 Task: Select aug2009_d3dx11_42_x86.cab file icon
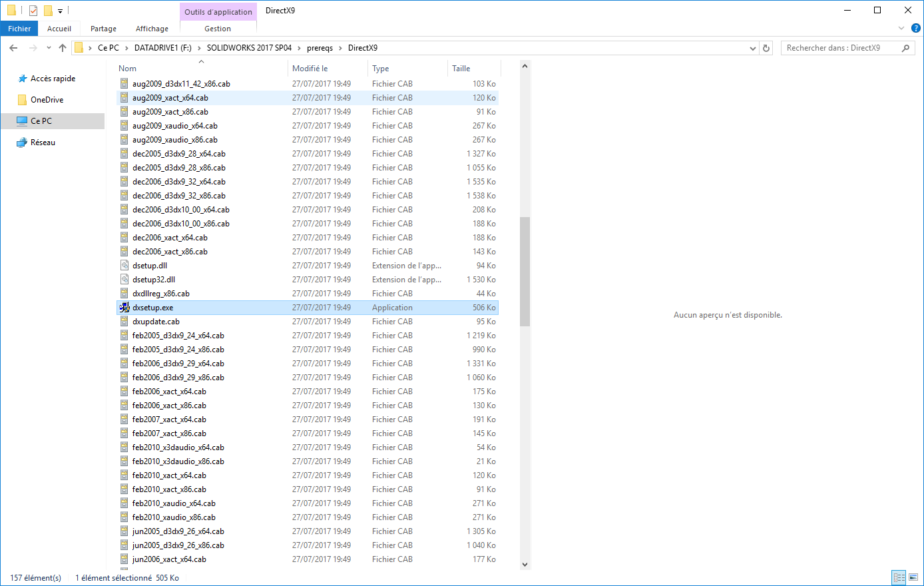[124, 84]
